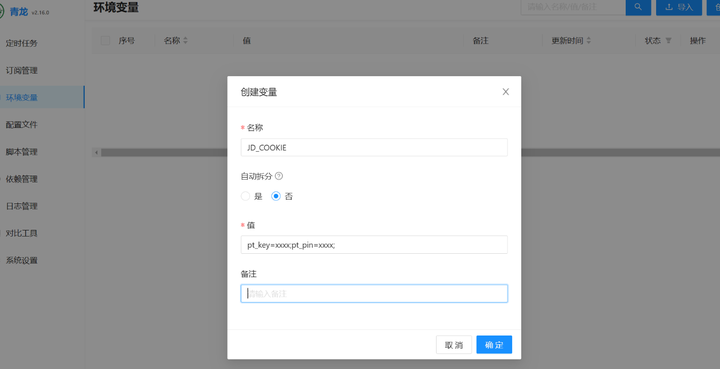
Task: Tick the select-all checkbox in the table header
Action: click(105, 40)
